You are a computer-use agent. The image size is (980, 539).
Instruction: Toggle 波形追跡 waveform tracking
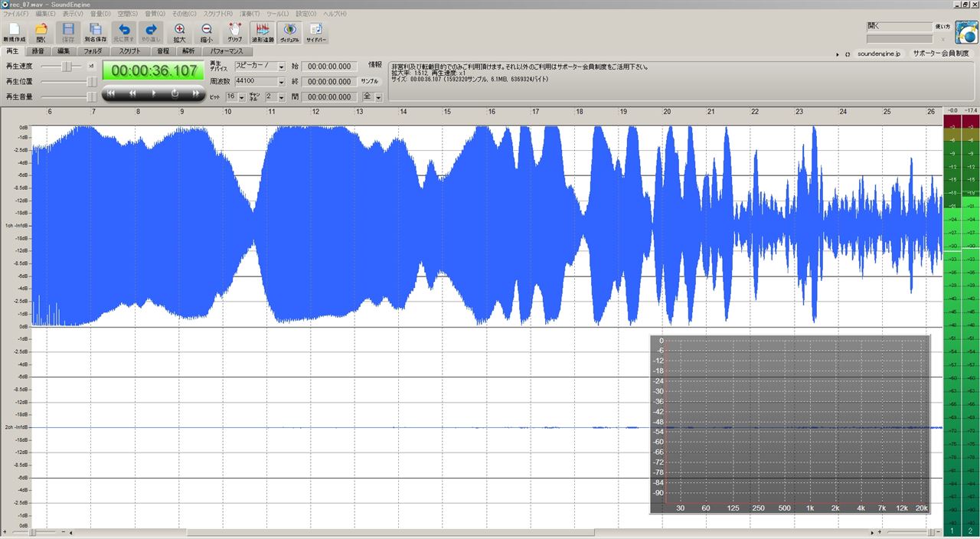tap(263, 32)
